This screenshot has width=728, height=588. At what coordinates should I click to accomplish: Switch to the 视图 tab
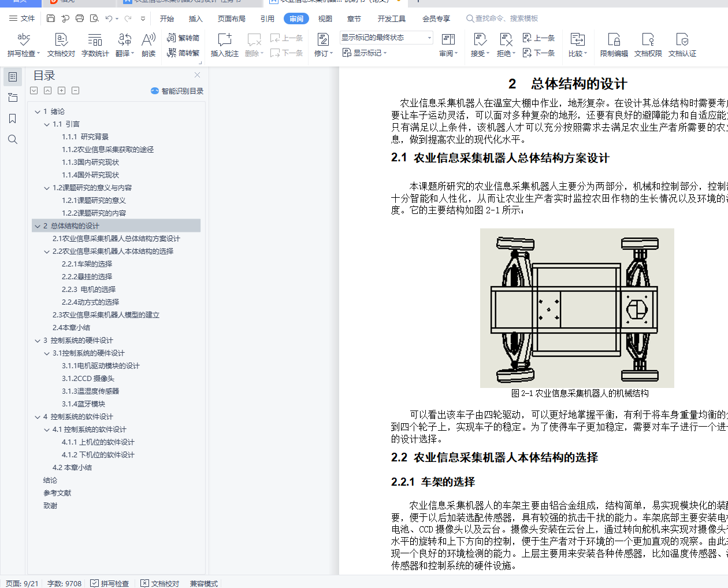click(x=325, y=19)
